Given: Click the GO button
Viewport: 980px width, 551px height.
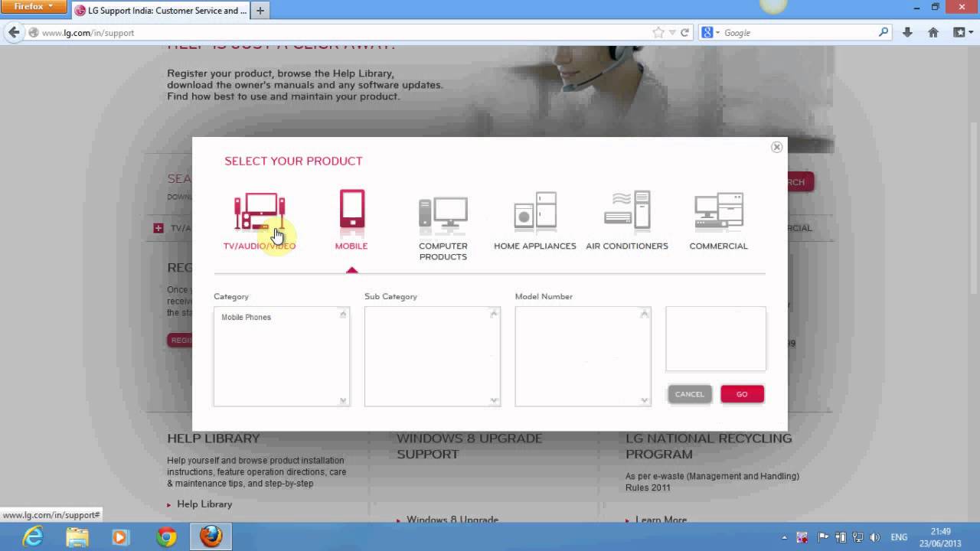Looking at the screenshot, I should click(x=742, y=394).
